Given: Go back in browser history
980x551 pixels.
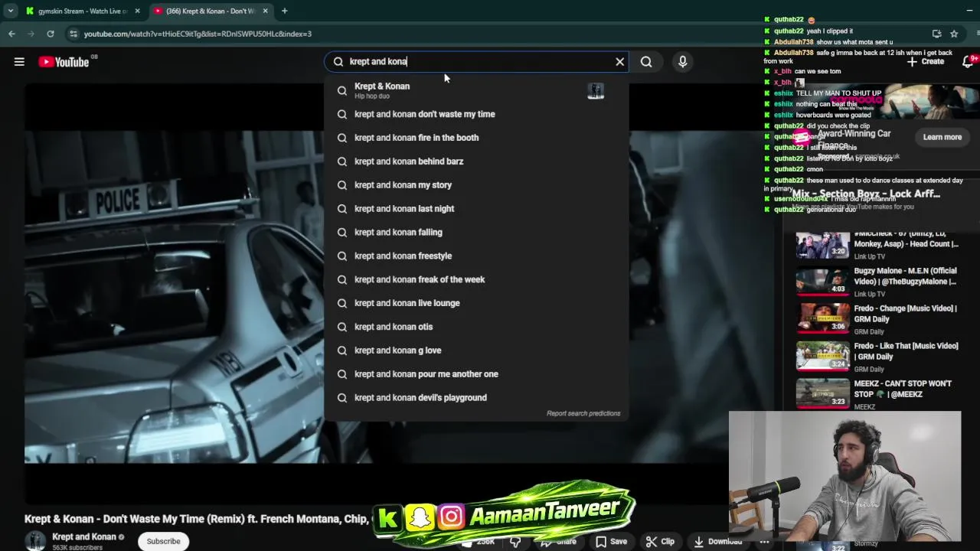Looking at the screenshot, I should point(11,34).
